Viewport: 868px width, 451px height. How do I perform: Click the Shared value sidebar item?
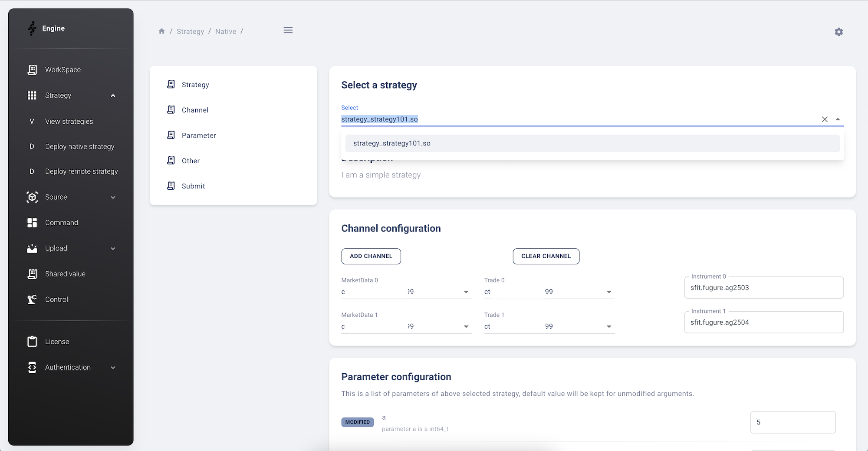coord(65,274)
